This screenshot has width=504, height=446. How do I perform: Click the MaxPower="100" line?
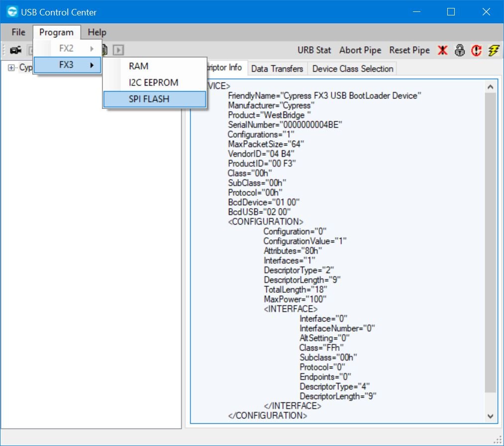click(295, 299)
